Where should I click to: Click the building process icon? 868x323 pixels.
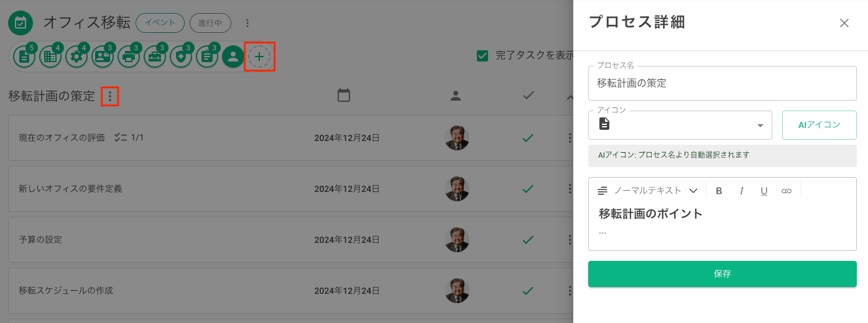50,57
